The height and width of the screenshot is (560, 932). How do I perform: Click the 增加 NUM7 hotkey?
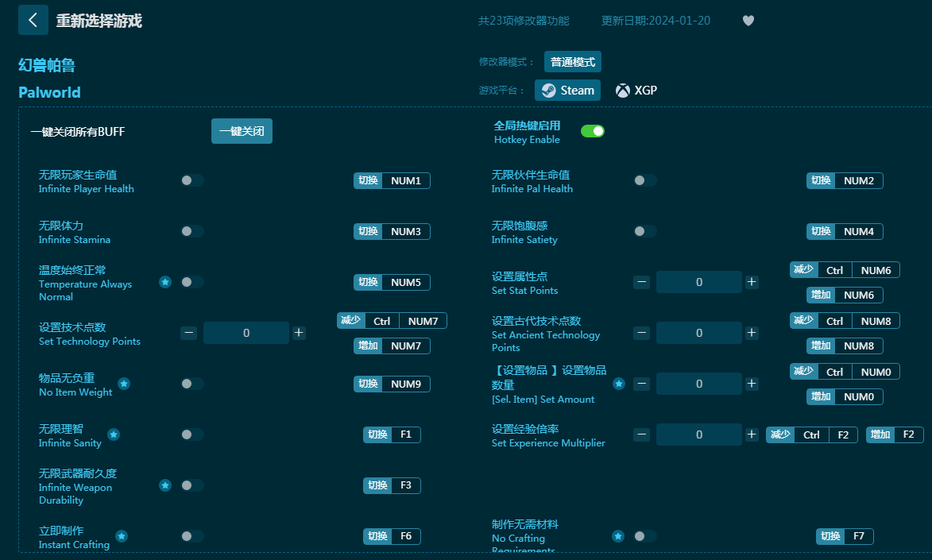(x=392, y=346)
